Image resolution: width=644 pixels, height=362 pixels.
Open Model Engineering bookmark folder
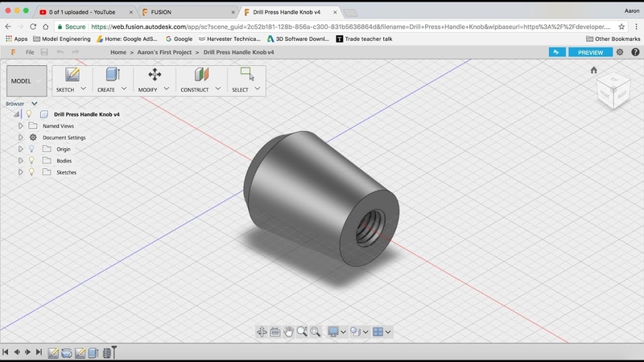62,39
